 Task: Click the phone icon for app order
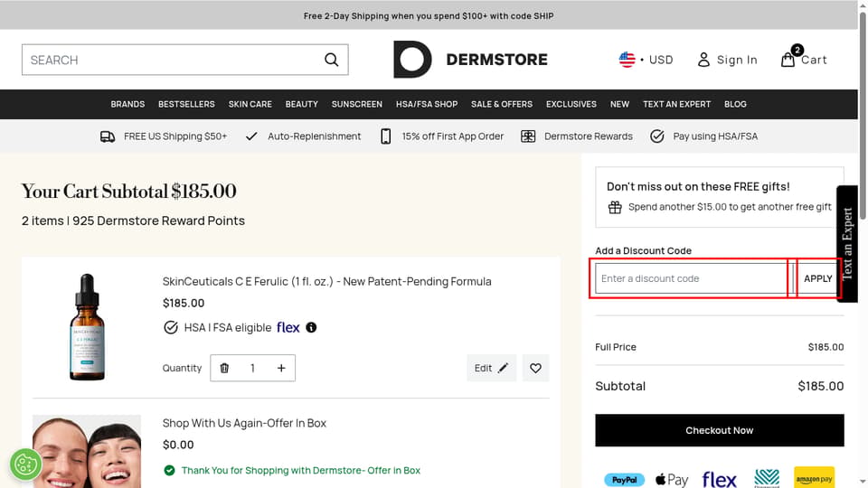(386, 136)
